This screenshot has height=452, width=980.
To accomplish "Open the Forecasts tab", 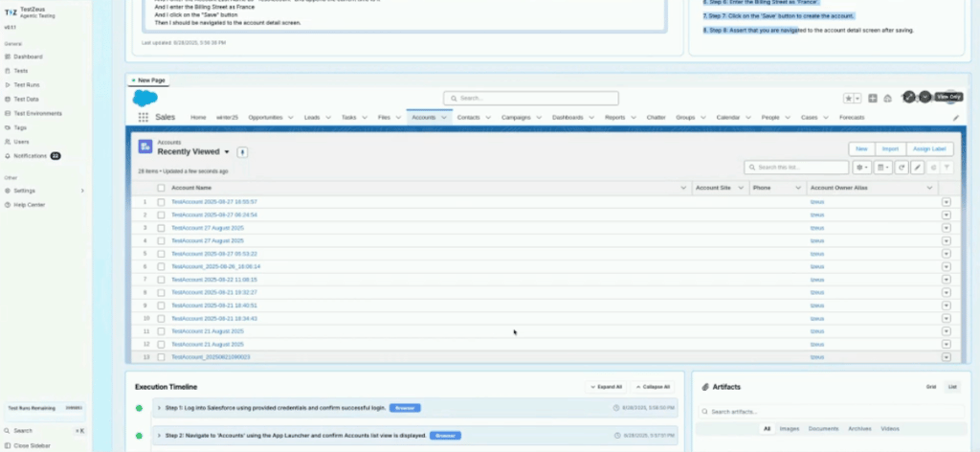I will tap(852, 118).
